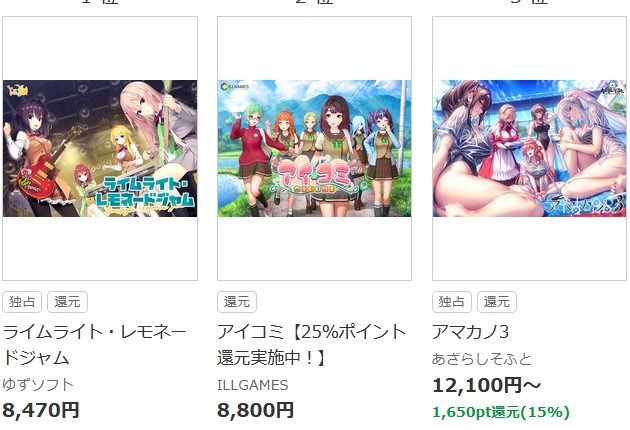Image resolution: width=630 pixels, height=430 pixels.
Task: Click the 還元 tag under the first product
Action: click(68, 302)
